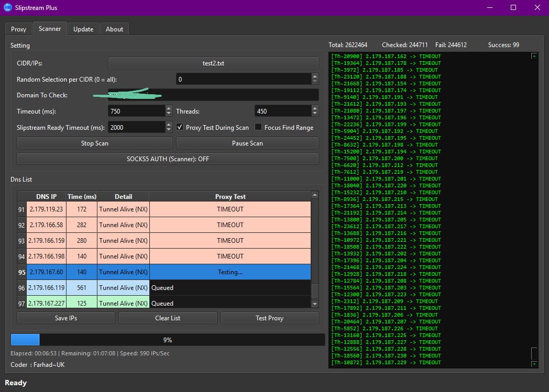This screenshot has height=392, width=549.
Task: Select the Scanner tab
Action: click(x=50, y=29)
